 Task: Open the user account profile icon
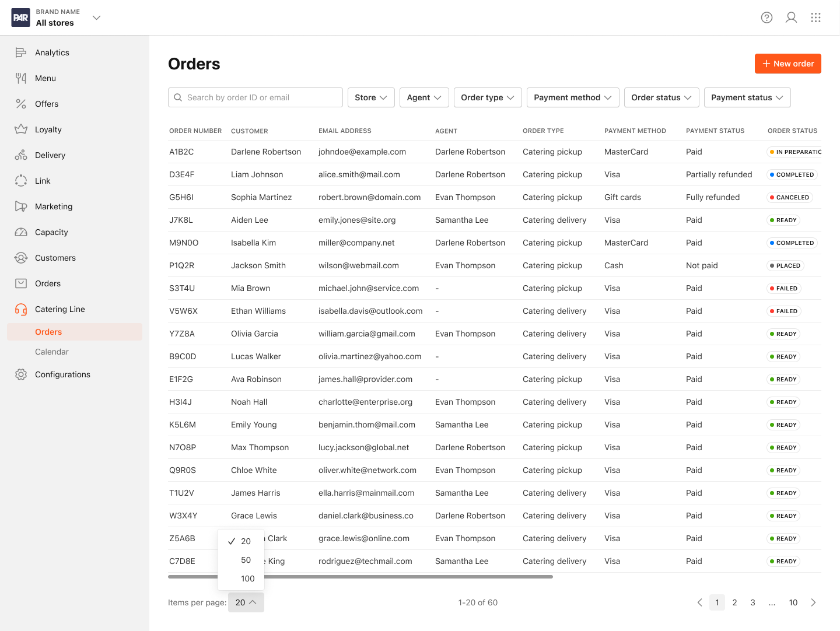tap(792, 17)
